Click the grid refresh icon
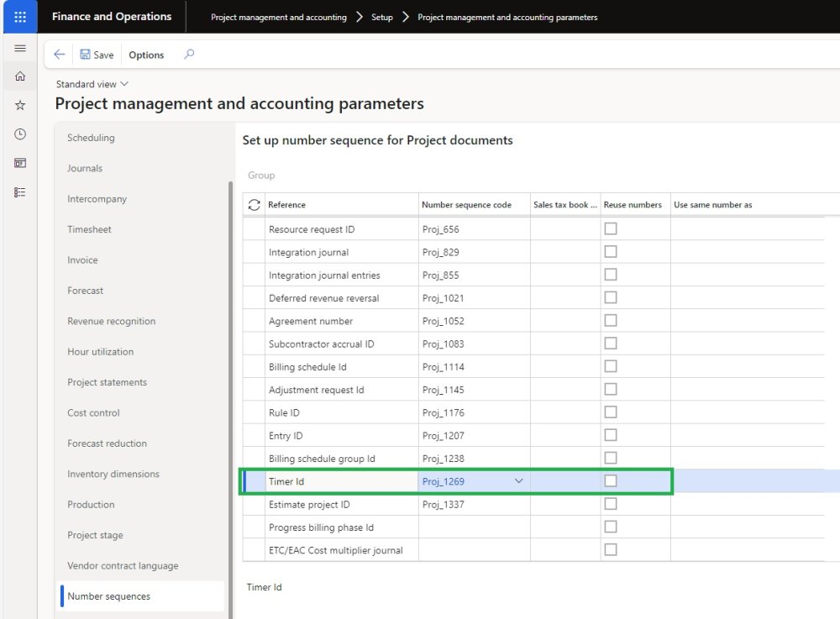The width and height of the screenshot is (840, 619). (x=255, y=205)
